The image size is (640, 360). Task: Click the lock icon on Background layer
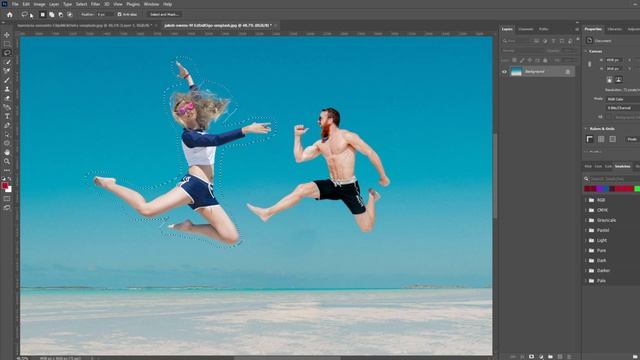click(x=567, y=72)
